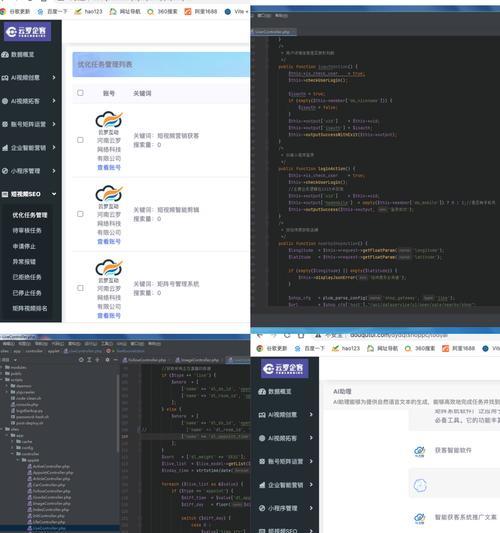500x533 pixels.
Task: Check the row with keyword 短视频智能剪辑
Action: tap(80, 214)
